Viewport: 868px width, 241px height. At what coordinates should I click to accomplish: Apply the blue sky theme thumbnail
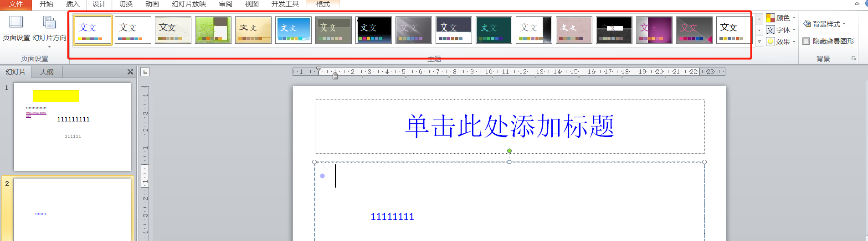293,30
